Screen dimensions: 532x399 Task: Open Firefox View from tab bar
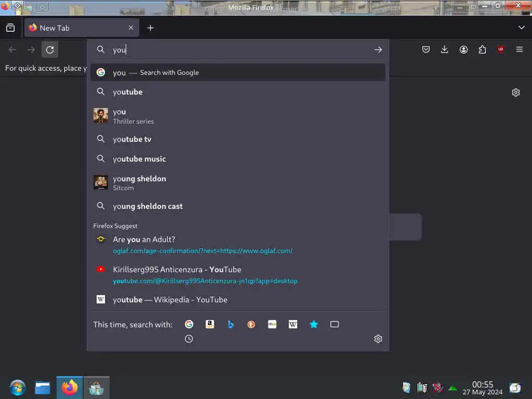point(10,28)
